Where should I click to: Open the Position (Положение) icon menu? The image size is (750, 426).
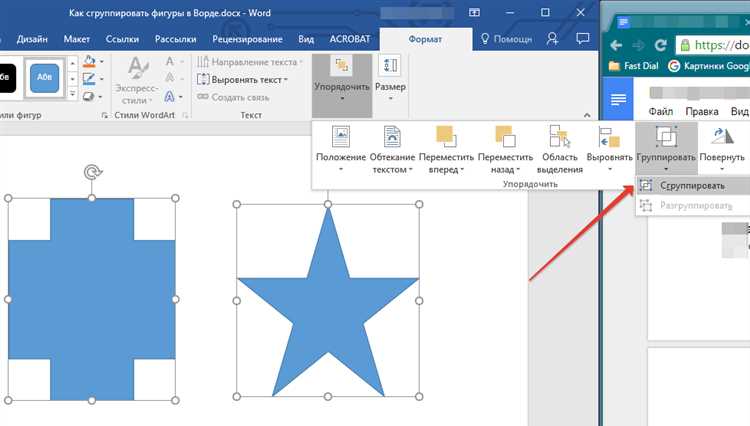[341, 149]
